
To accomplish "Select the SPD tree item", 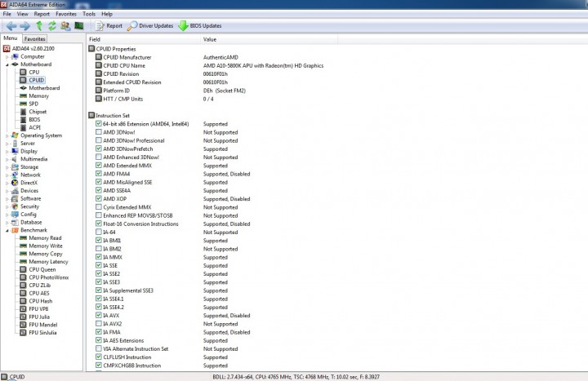I will [x=29, y=104].
